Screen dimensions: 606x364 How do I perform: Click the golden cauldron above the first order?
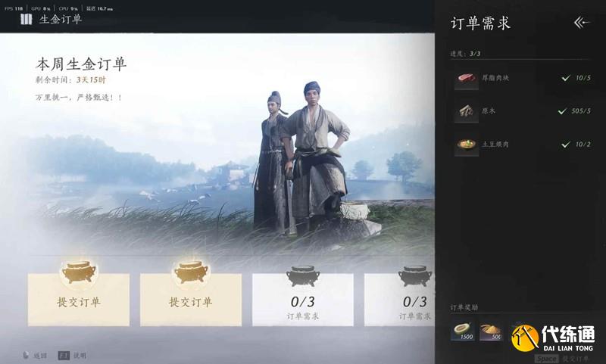click(79, 272)
